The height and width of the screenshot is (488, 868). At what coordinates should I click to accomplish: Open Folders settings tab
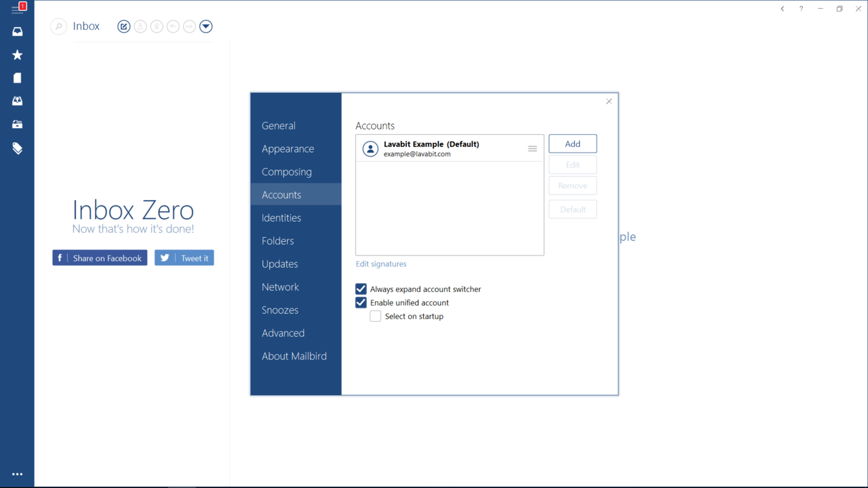(296, 241)
